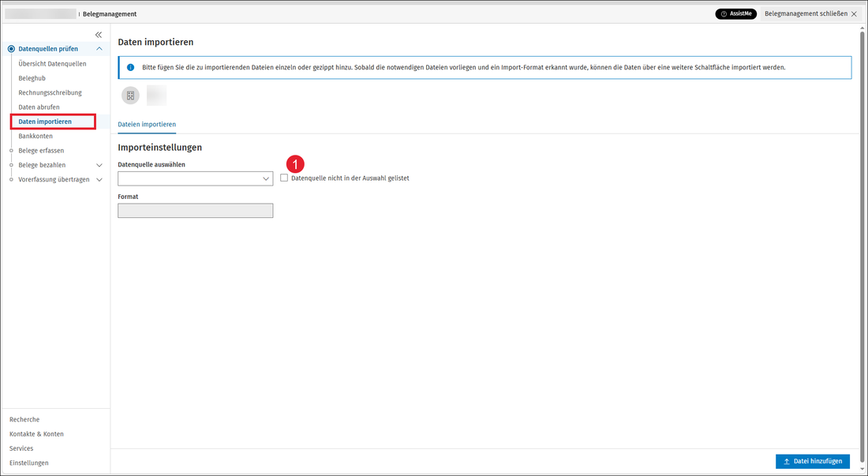Expand the Vorerfassung übertragen section
Image resolution: width=868 pixels, height=476 pixels.
point(99,179)
